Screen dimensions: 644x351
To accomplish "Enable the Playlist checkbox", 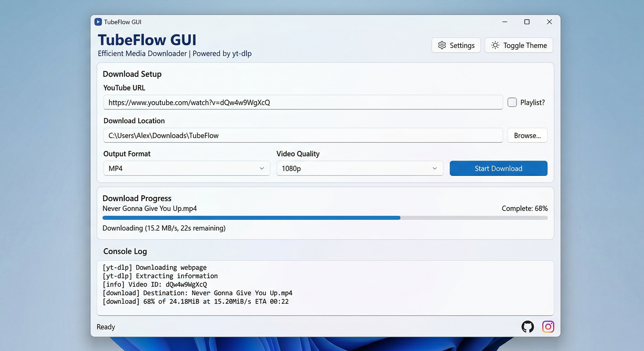I will coord(512,102).
